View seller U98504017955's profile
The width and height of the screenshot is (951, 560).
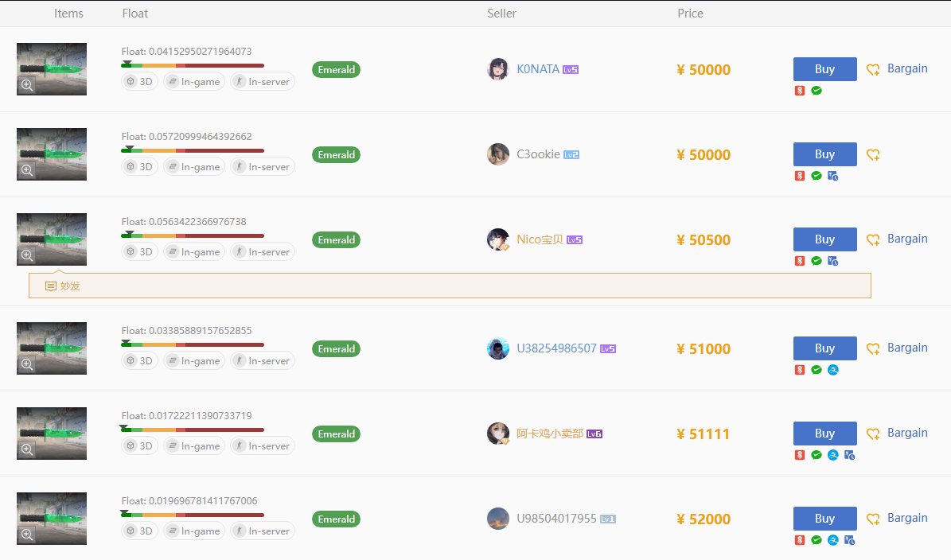557,518
